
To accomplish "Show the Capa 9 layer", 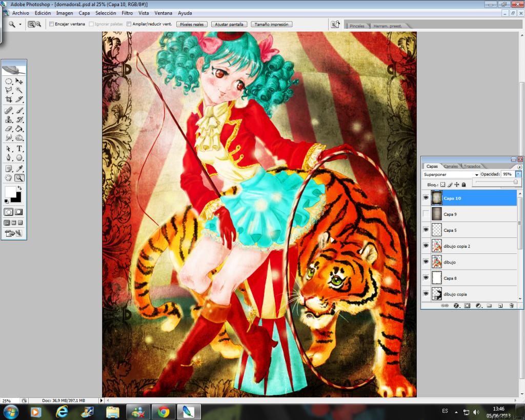I will pyautogui.click(x=426, y=214).
